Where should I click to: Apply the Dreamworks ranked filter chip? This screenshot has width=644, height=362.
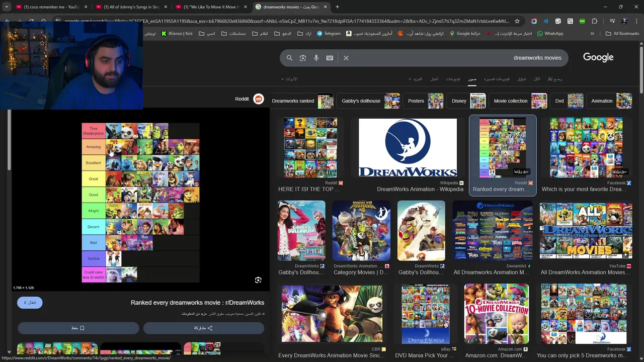[302, 101]
